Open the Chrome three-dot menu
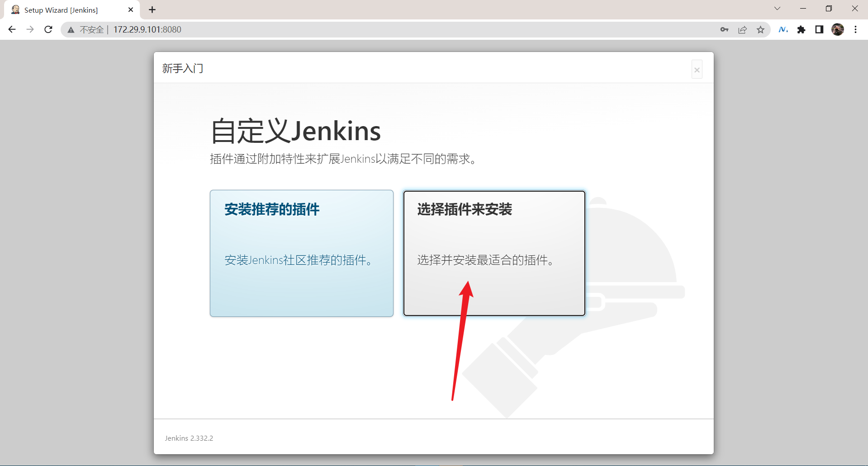The height and width of the screenshot is (466, 868). coord(855,29)
